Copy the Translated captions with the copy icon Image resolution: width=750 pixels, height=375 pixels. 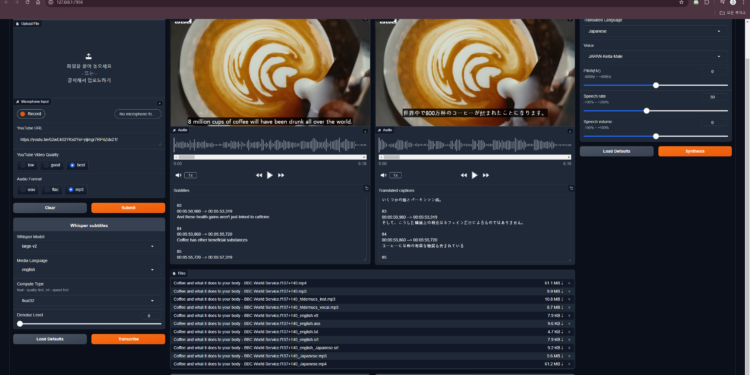(x=571, y=188)
